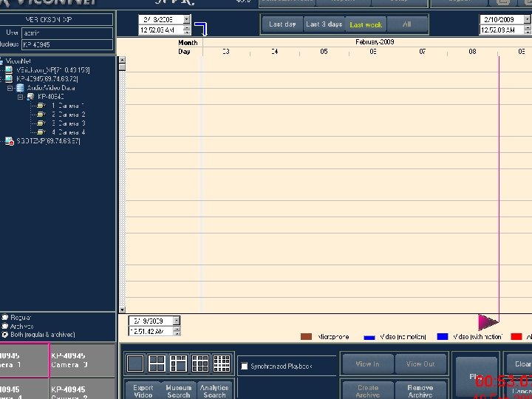Click the Video (no motion) legend swatch

(369, 337)
